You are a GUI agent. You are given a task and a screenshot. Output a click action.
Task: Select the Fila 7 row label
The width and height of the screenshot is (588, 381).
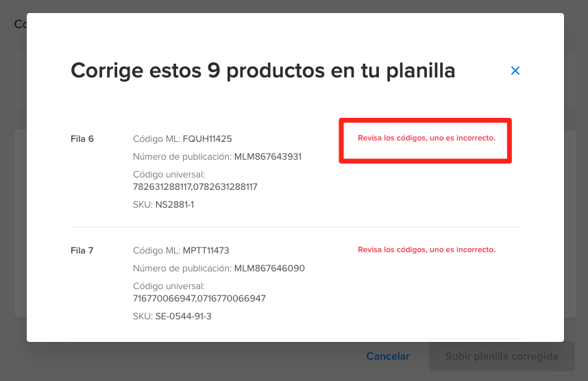pyautogui.click(x=82, y=251)
